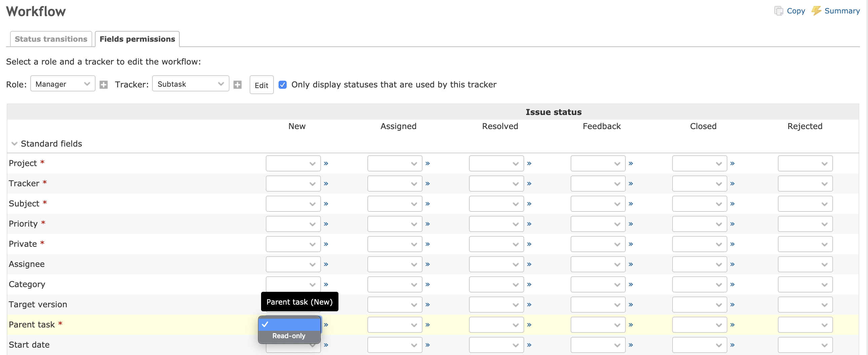
Task: Switch to the Status transitions tab
Action: (51, 39)
